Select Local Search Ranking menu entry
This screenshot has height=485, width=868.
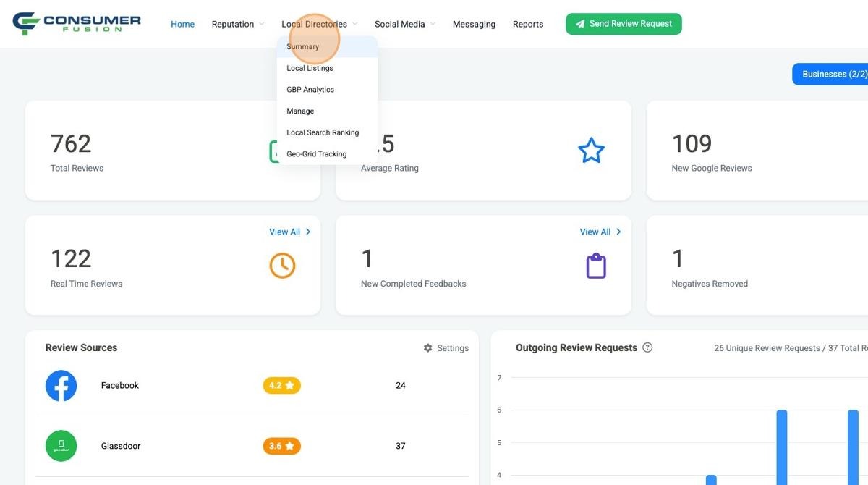327,132
